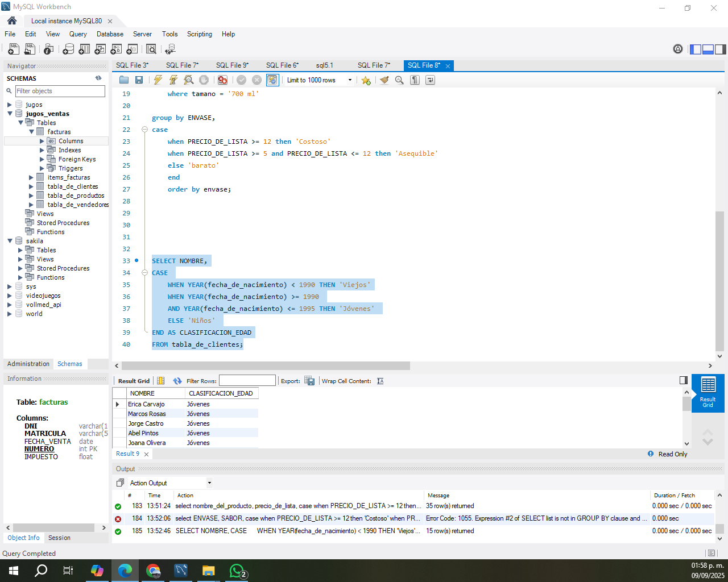Create a new view in active schema
Viewport: 728px width, 582px height.
[x=100, y=49]
